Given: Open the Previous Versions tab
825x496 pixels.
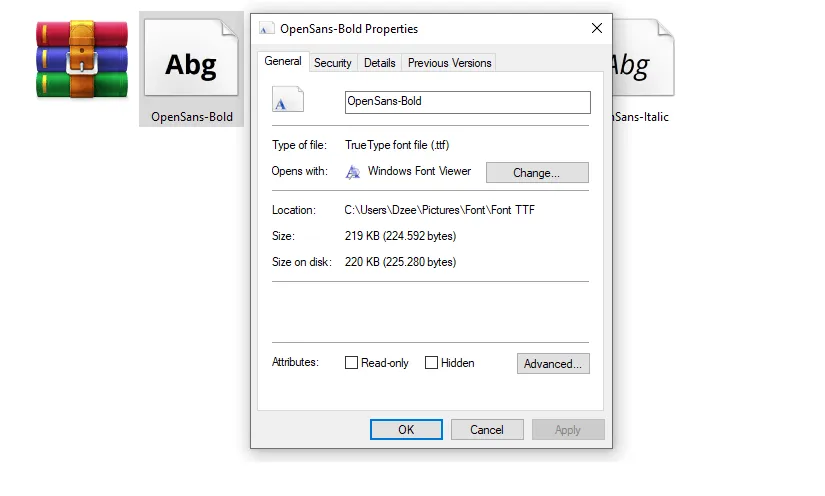Looking at the screenshot, I should 449,63.
